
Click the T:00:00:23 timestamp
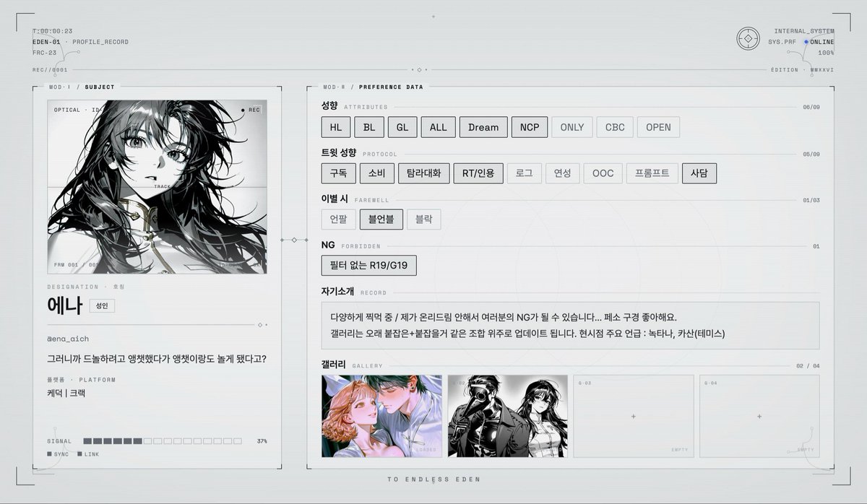point(53,31)
